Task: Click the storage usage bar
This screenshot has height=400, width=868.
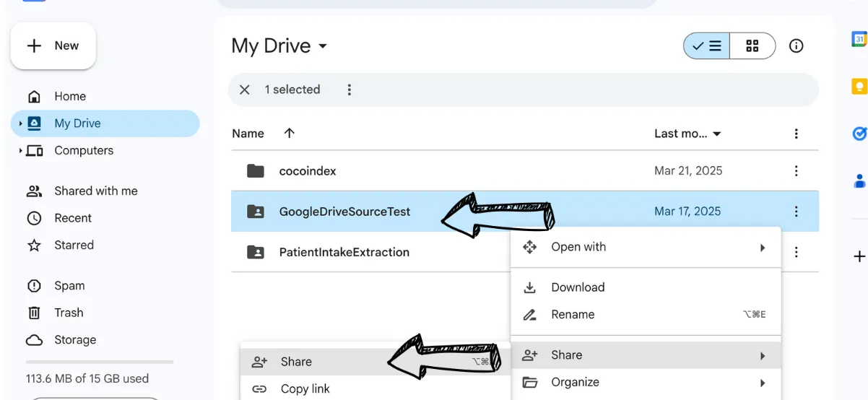Action: (x=100, y=362)
